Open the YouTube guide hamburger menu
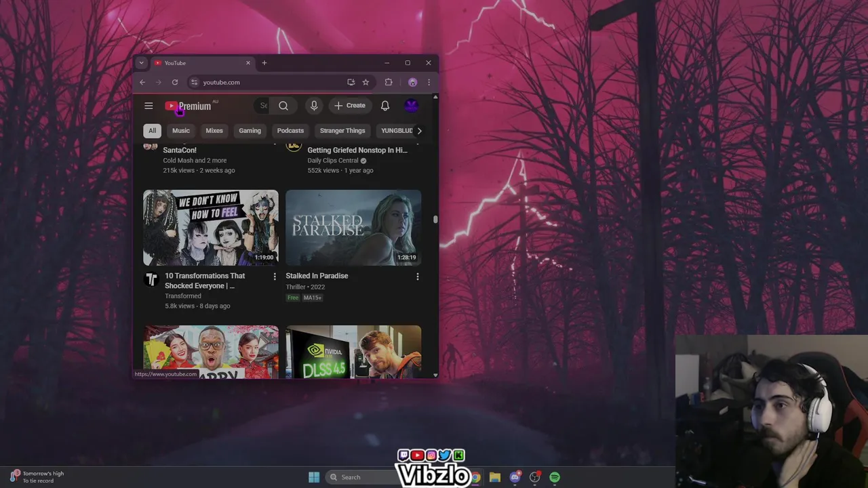 (149, 106)
